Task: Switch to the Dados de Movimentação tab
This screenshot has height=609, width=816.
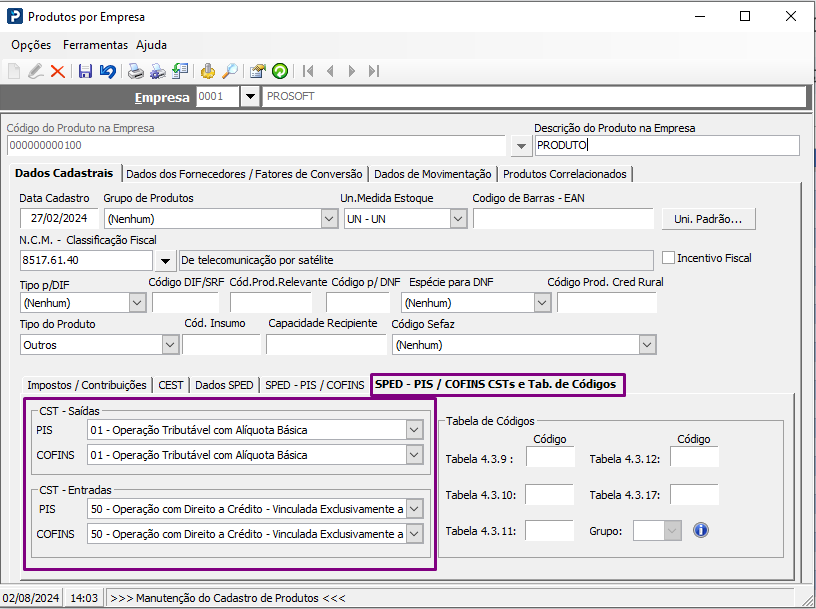Action: (432, 174)
